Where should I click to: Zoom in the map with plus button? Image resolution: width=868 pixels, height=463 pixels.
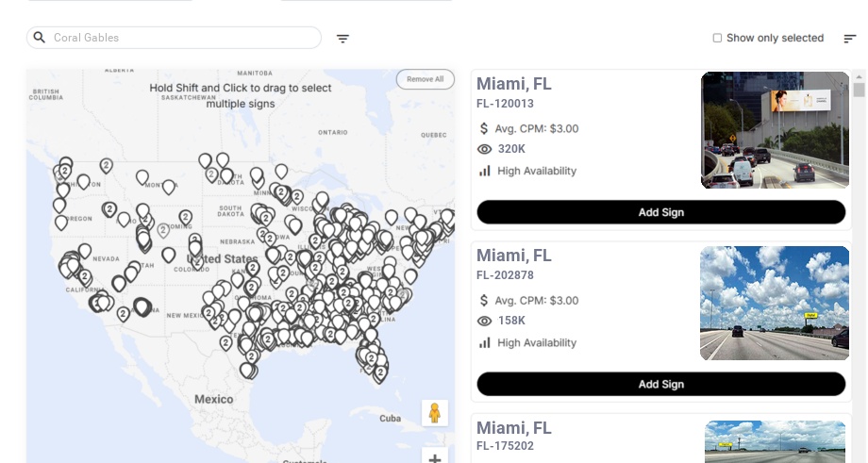click(x=435, y=458)
